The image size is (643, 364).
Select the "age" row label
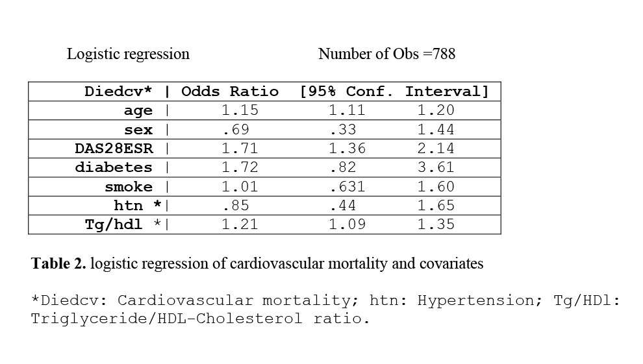(138, 111)
